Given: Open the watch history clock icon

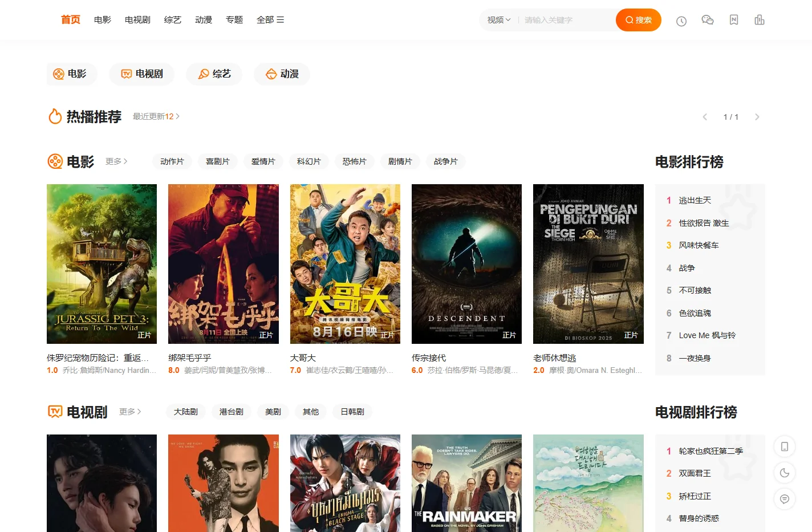Looking at the screenshot, I should (681, 21).
